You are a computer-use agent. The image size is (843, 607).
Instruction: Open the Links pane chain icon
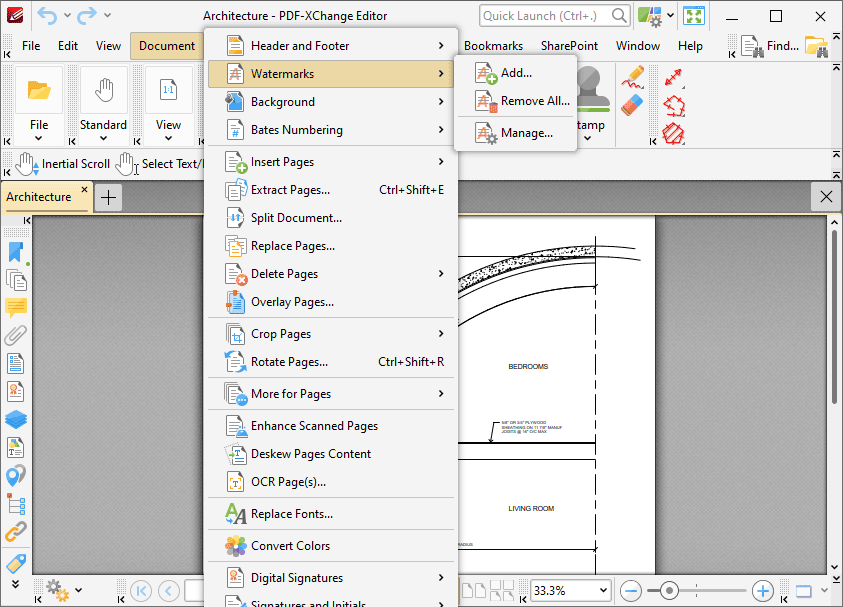[x=16, y=531]
